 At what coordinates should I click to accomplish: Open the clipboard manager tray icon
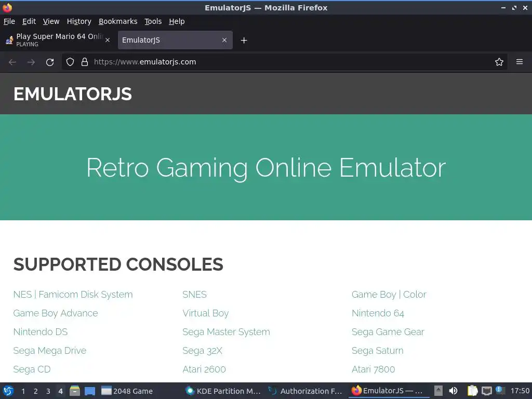(x=472, y=391)
